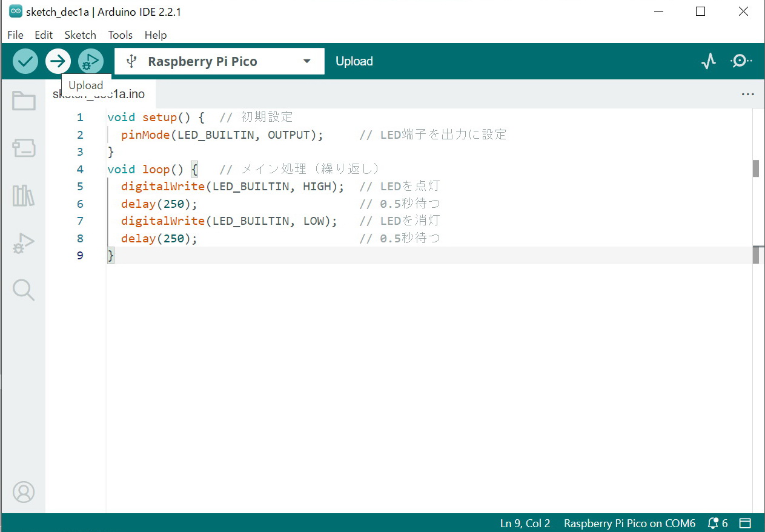Click line number 7 in gutter
Viewport: 765px width, 532px height.
pyautogui.click(x=80, y=221)
